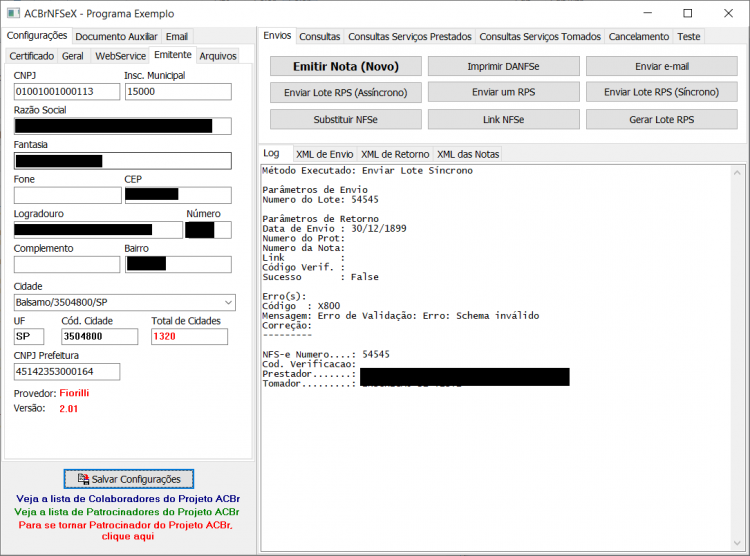Click the empty Complemento field
This screenshot has width=750, height=556.
click(x=67, y=265)
